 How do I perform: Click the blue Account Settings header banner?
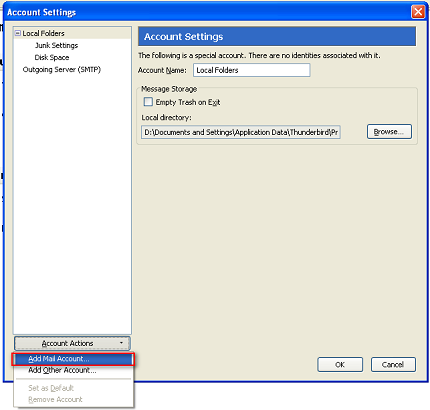pyautogui.click(x=277, y=36)
